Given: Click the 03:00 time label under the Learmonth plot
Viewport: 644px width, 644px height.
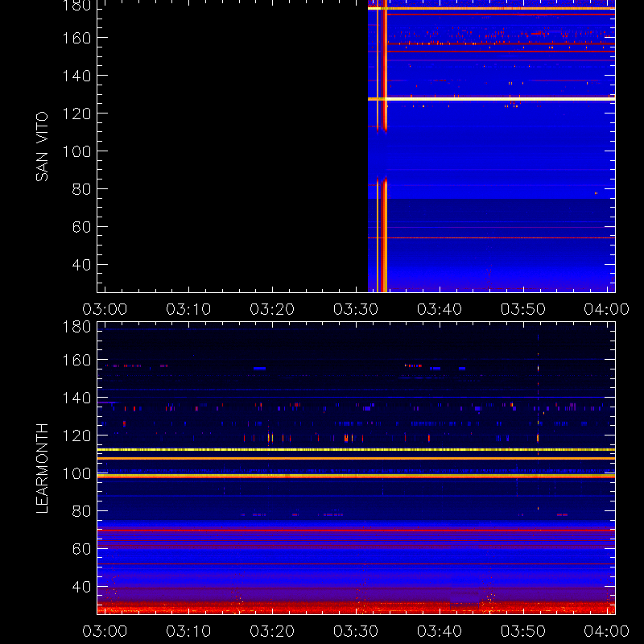Looking at the screenshot, I should (x=105, y=631).
